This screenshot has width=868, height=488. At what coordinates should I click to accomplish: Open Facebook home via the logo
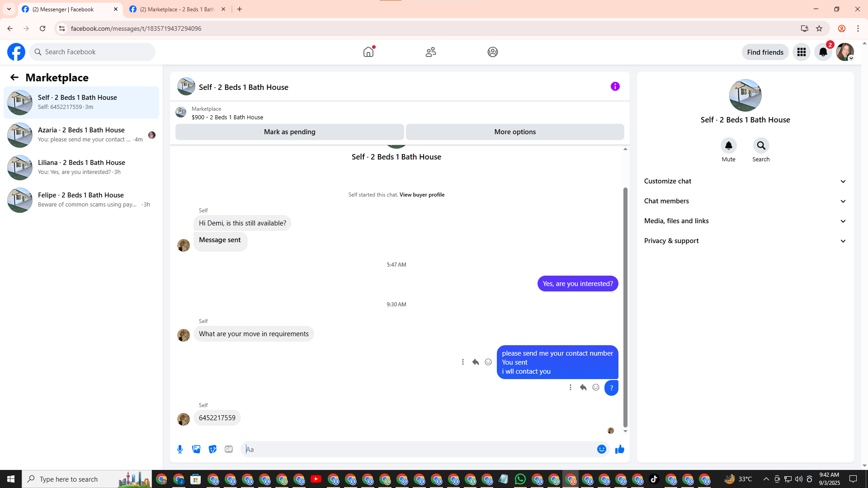16,52
